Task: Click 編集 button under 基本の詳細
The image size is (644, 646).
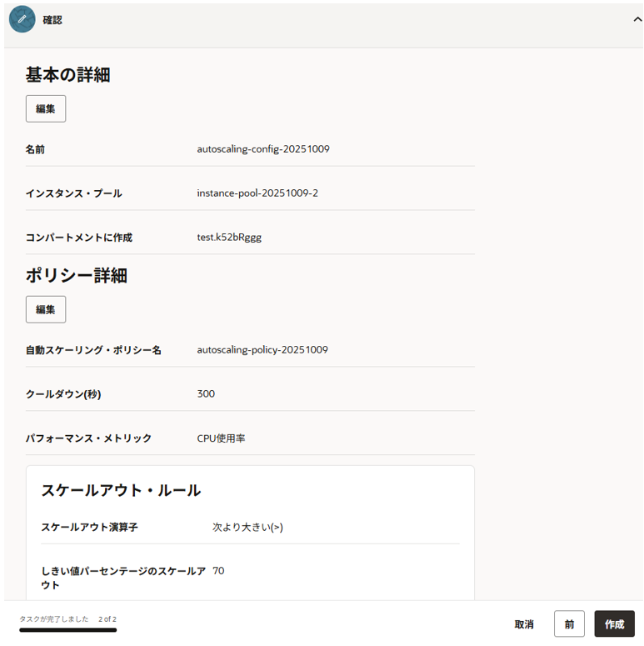Action: (x=46, y=108)
